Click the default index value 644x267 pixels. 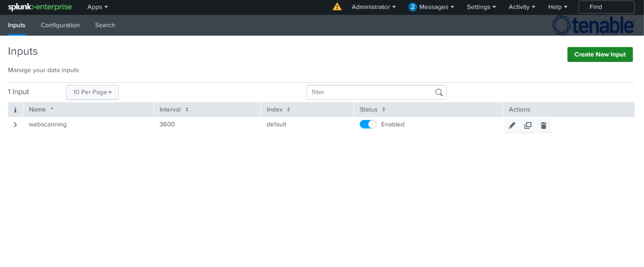click(x=276, y=125)
